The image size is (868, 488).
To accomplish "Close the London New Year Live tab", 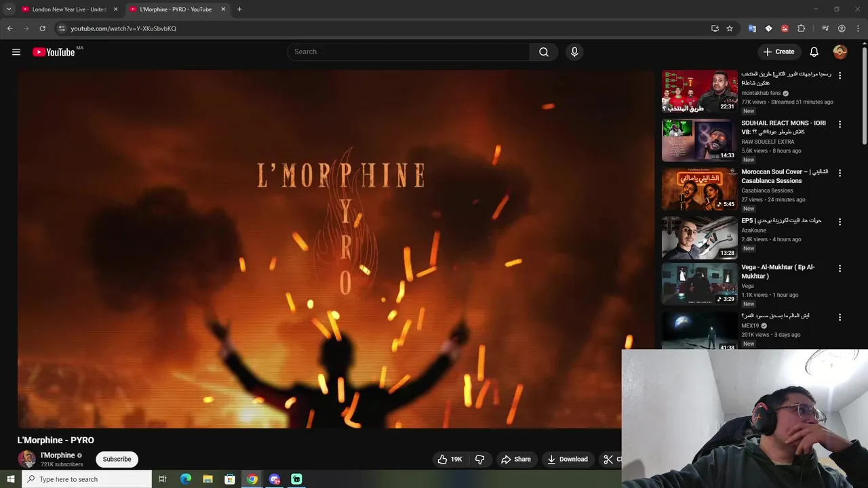I will pos(115,9).
